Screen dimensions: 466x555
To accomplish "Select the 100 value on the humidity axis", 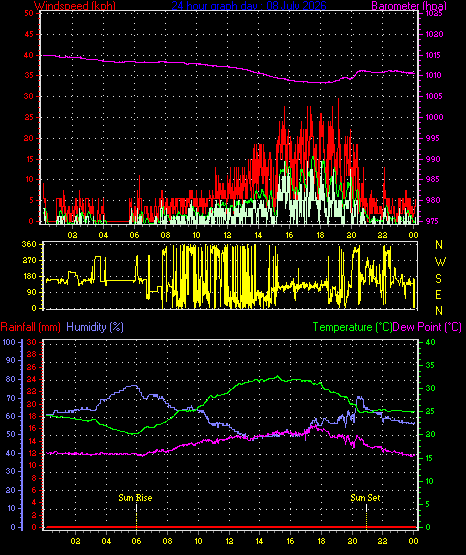I will coord(9,342).
